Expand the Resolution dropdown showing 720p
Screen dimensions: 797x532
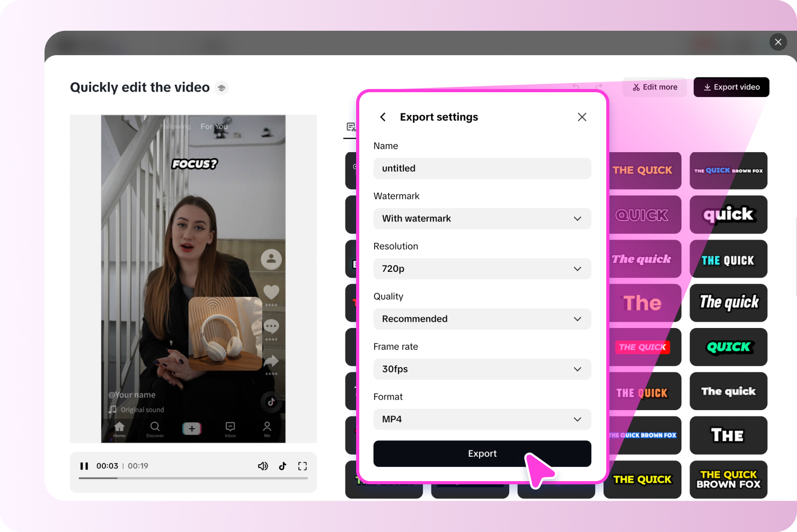pyautogui.click(x=482, y=269)
